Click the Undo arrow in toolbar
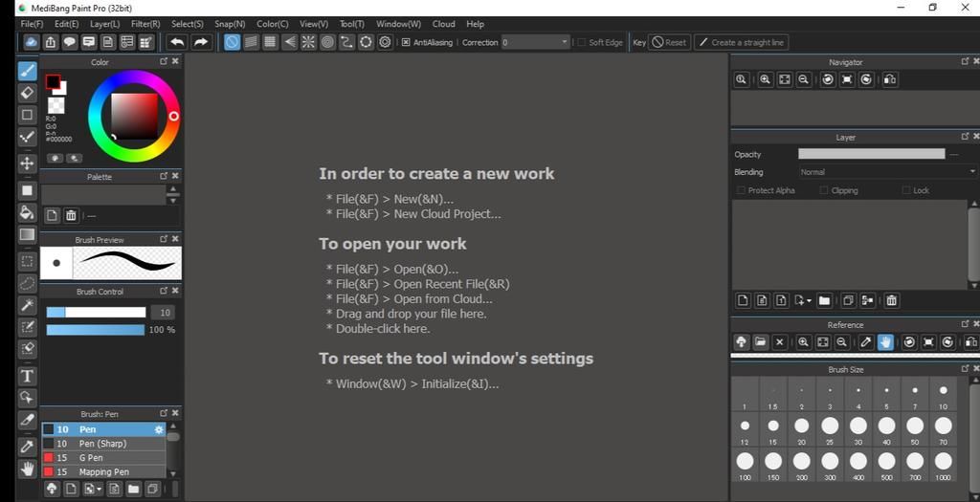Viewport: 980px width, 502px height. click(177, 42)
